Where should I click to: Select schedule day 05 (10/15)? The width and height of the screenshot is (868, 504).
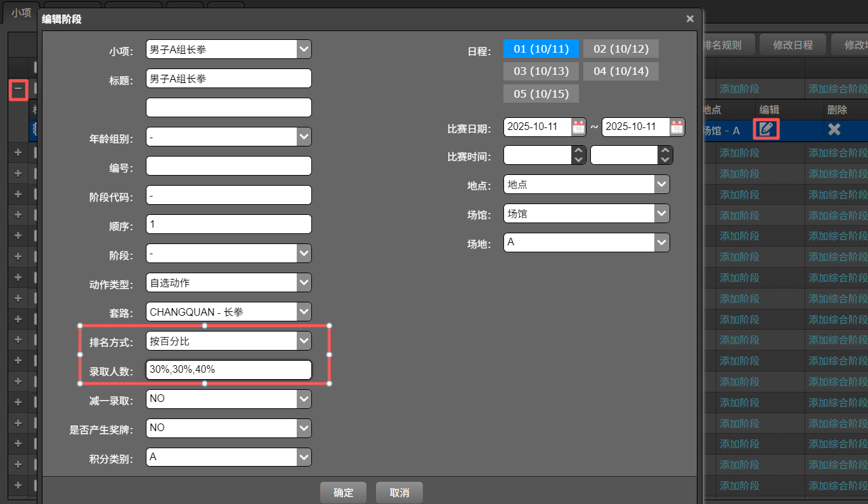tap(541, 93)
